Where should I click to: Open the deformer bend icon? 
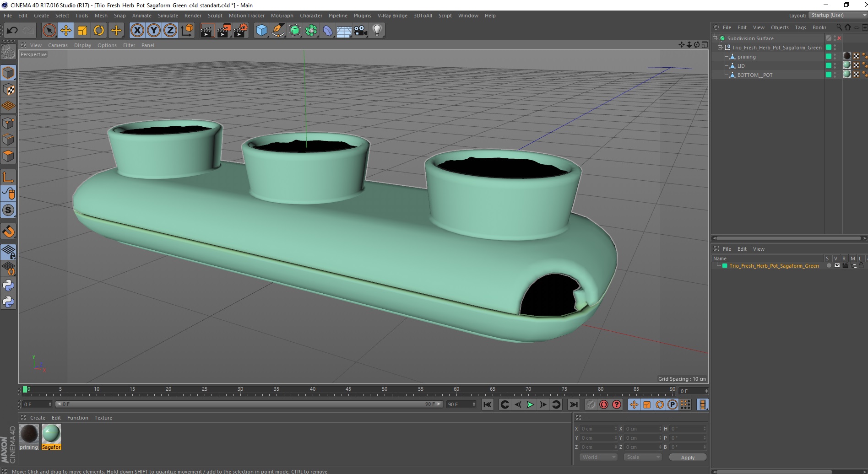(328, 31)
